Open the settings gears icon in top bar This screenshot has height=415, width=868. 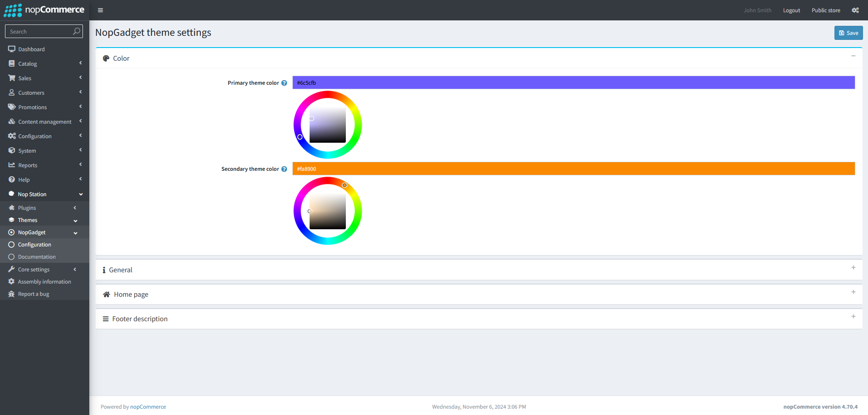point(855,10)
